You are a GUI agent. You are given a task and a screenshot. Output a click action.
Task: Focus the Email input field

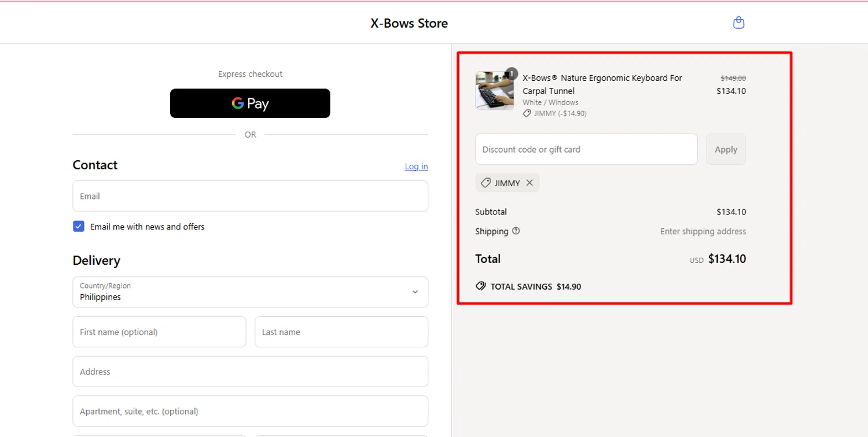(250, 196)
